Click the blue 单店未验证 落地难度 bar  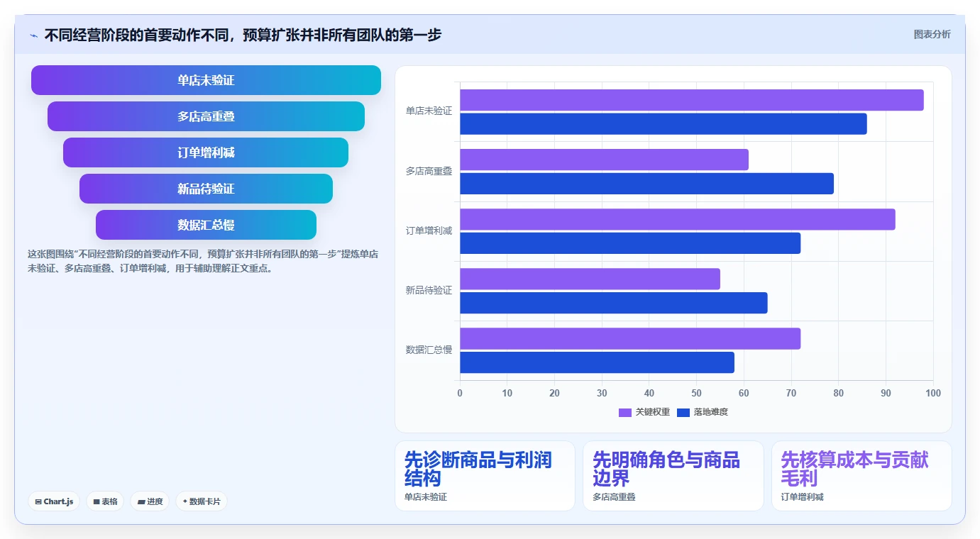[x=664, y=124]
